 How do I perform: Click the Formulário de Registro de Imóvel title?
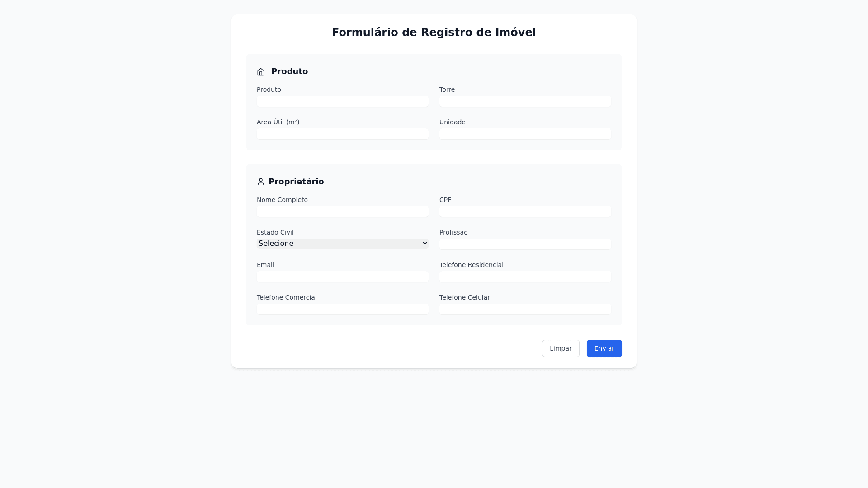pos(434,33)
